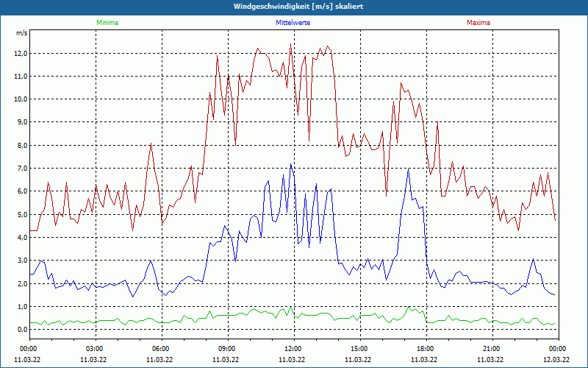
Task: Click the 12,0 y-axis value
Action: [21, 53]
